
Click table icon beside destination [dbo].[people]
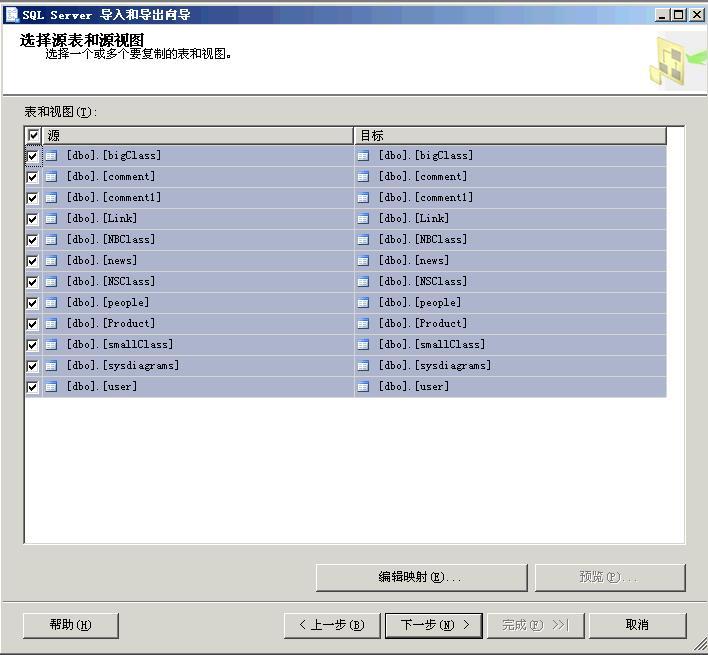point(364,303)
